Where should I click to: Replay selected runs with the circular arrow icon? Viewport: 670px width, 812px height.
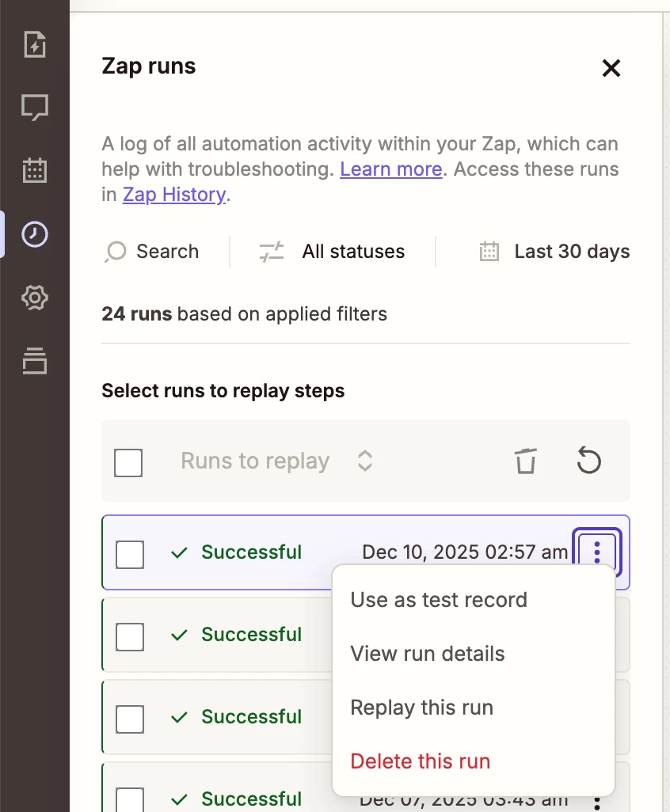[x=588, y=461]
